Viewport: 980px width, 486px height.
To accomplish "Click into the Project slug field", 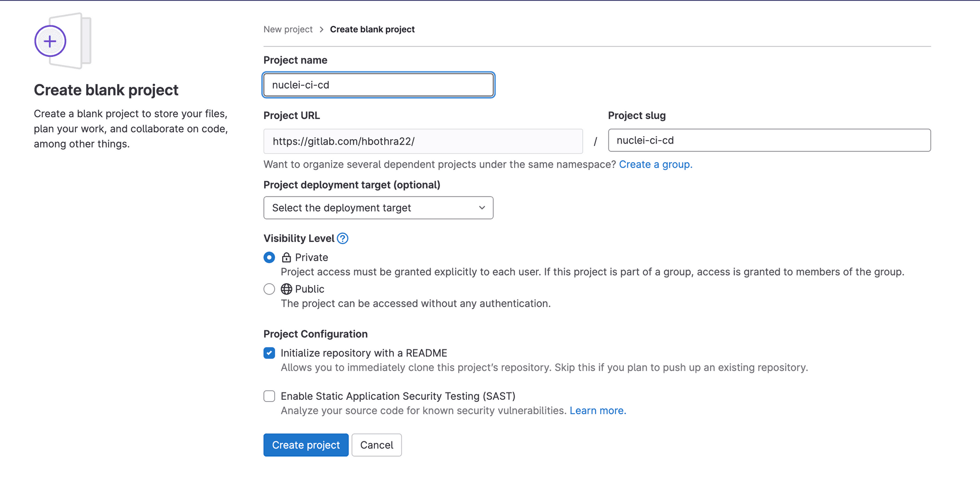I will click(769, 141).
